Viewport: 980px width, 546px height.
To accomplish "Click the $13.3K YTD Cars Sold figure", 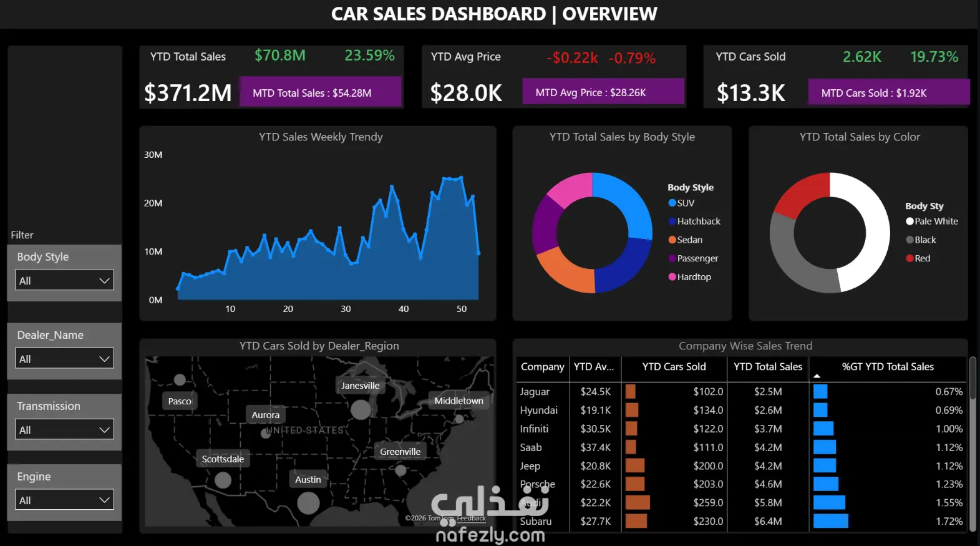I will click(751, 93).
